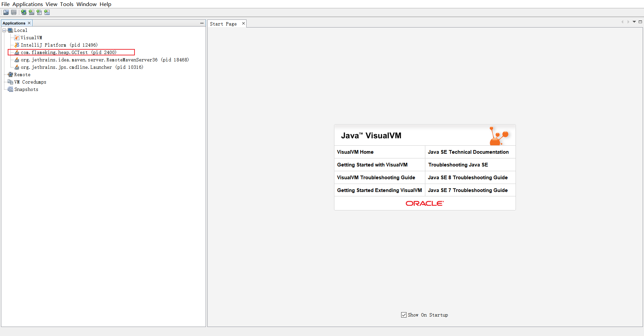Open Java SE Technical Documentation link
This screenshot has height=336, width=644.
pos(468,152)
